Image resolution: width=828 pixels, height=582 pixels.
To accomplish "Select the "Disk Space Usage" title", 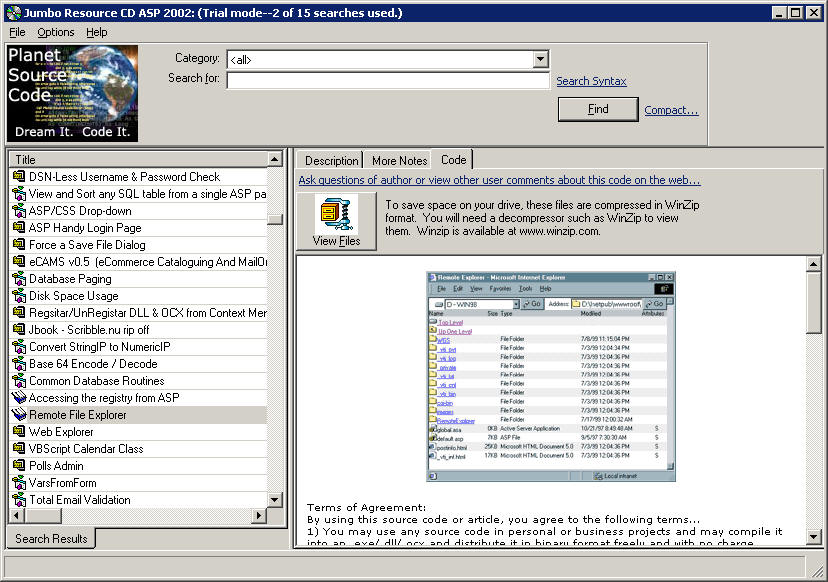I will point(73,295).
